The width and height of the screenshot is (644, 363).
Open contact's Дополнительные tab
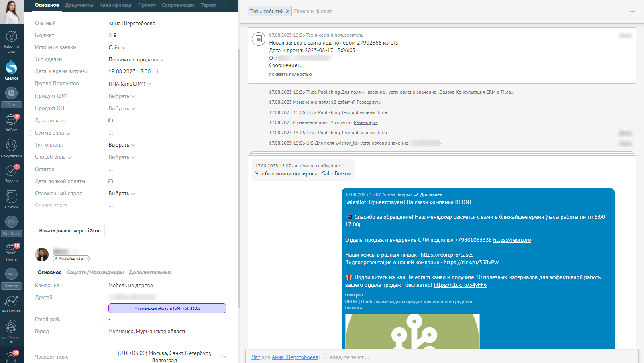(x=151, y=272)
